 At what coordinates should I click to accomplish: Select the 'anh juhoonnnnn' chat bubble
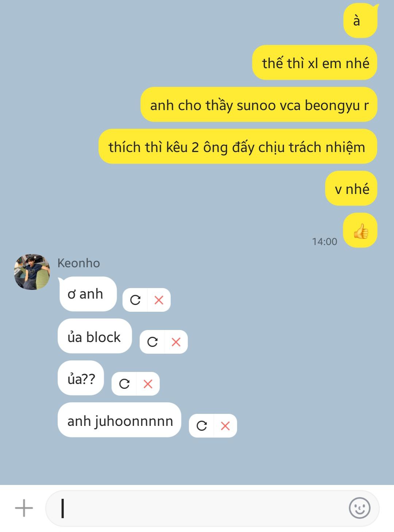tap(120, 420)
